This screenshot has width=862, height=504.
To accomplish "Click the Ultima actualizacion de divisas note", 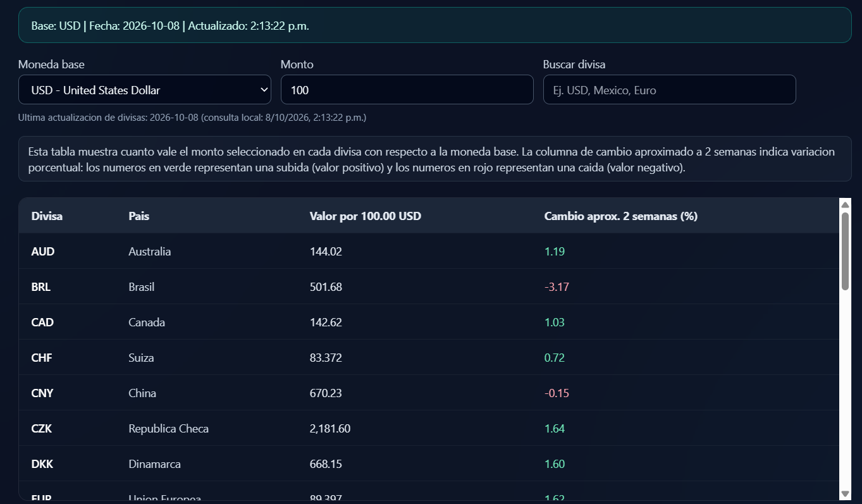I will (x=192, y=118).
